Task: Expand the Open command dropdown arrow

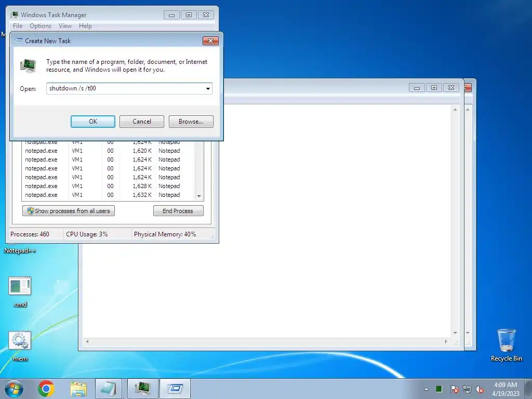Action: 208,88
